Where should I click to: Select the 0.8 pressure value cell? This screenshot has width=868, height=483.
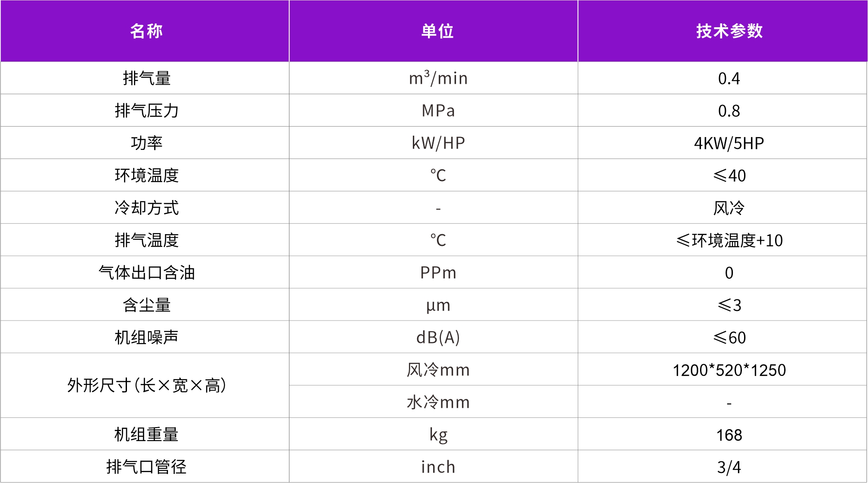coord(729,111)
